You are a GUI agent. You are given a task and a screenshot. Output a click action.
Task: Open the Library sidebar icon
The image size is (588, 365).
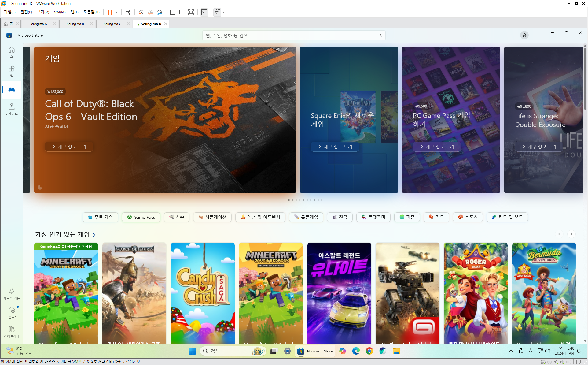tap(12, 331)
